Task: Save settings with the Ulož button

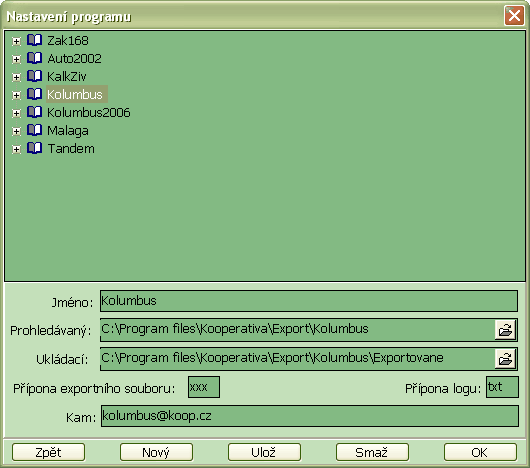Action: click(x=264, y=452)
